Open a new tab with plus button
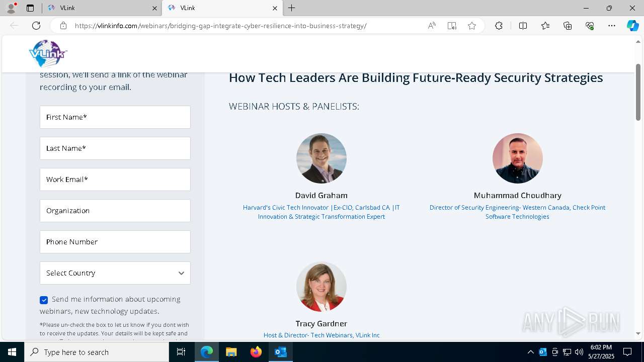This screenshot has width=644, height=362. coord(292,8)
